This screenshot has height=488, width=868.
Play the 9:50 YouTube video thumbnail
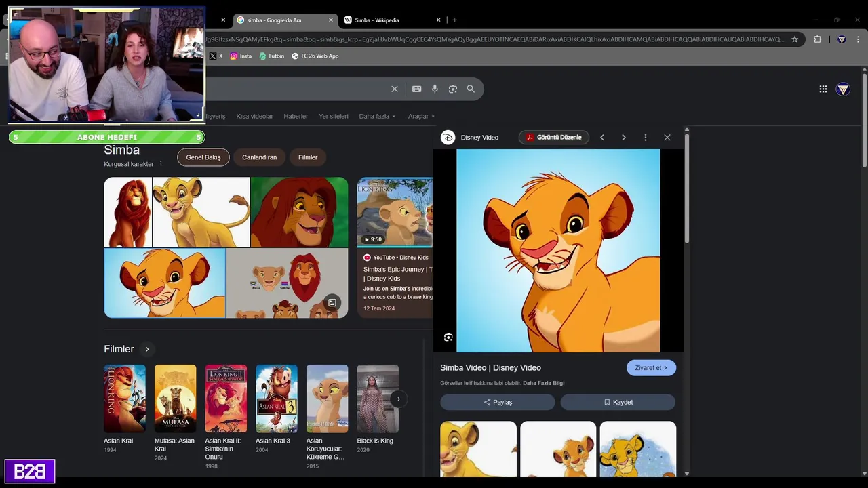click(395, 212)
